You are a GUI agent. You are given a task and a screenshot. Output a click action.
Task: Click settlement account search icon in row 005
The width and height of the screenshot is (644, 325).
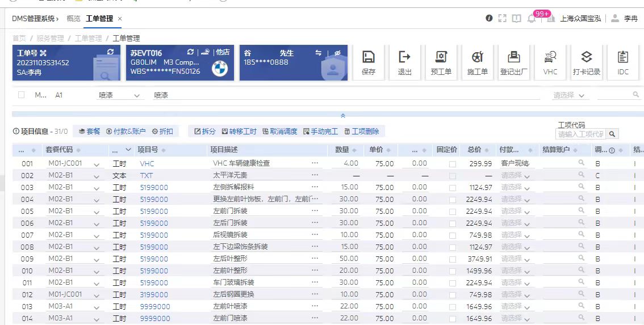tap(581, 210)
